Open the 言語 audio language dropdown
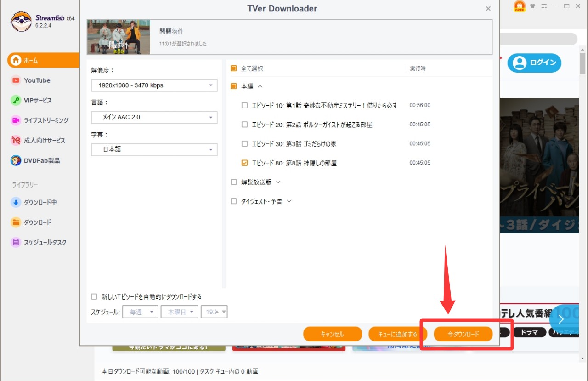This screenshot has height=381, width=588. [154, 117]
